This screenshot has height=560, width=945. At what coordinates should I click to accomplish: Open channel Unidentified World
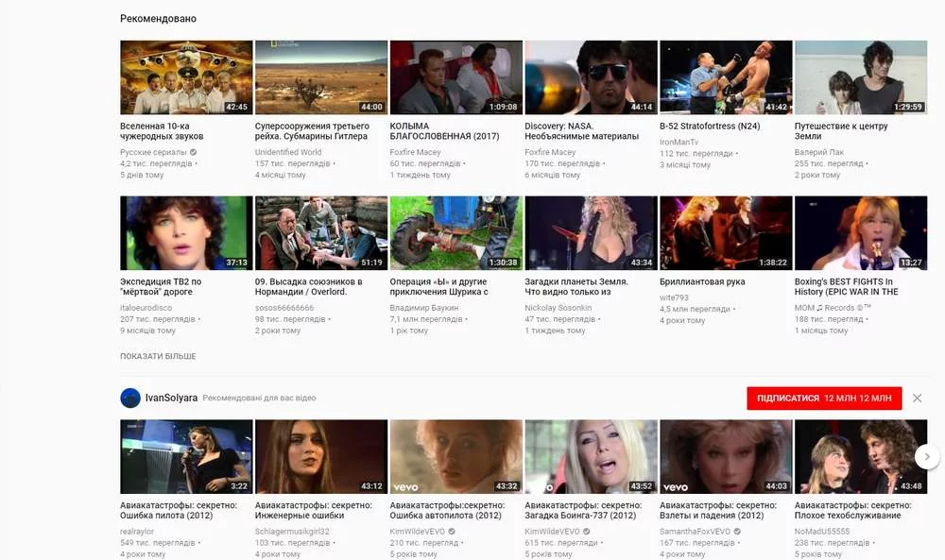pos(288,152)
